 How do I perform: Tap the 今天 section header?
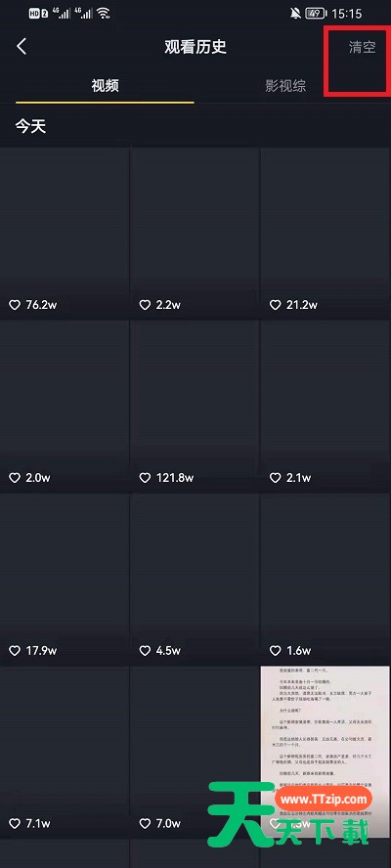(x=30, y=126)
